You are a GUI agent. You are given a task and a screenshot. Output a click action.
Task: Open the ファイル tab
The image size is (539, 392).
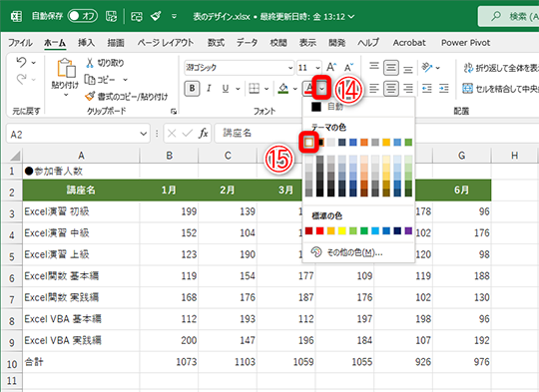coord(20,43)
